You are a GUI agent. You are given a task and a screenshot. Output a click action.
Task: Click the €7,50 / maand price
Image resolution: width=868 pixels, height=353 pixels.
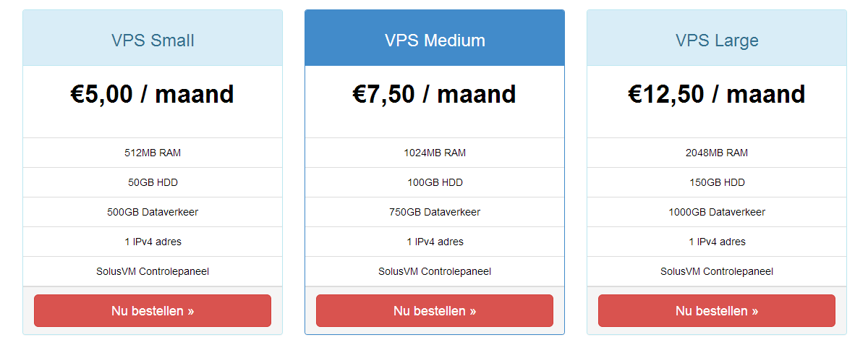click(x=435, y=94)
